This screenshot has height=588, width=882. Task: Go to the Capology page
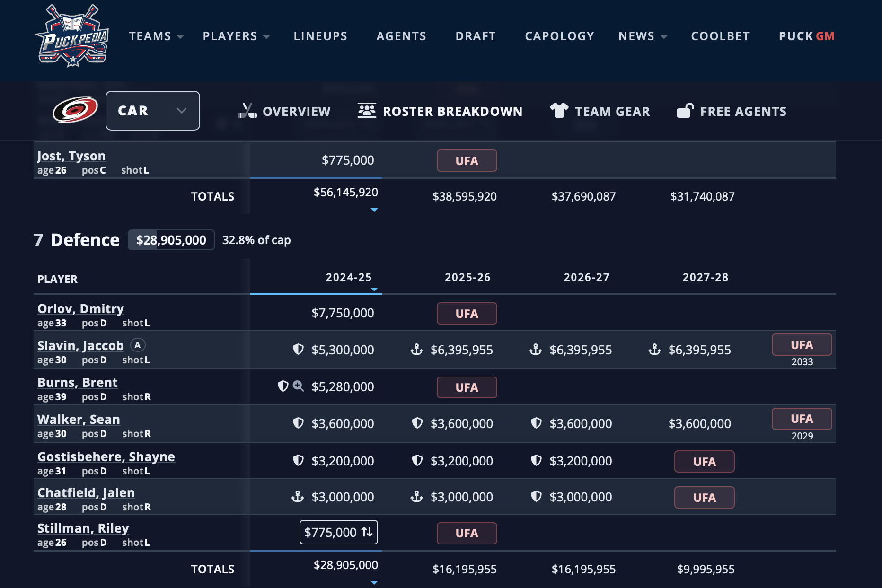559,36
